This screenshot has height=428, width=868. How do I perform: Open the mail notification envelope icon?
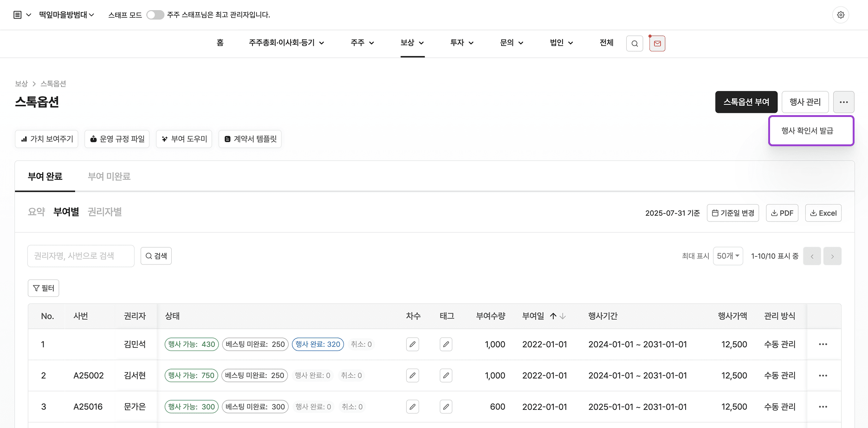click(657, 43)
